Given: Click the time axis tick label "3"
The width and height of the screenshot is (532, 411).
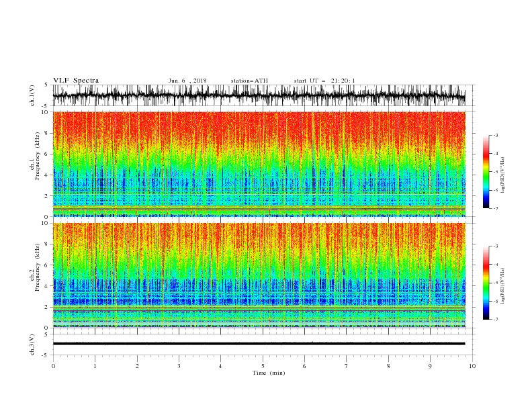Looking at the screenshot, I should [179, 366].
